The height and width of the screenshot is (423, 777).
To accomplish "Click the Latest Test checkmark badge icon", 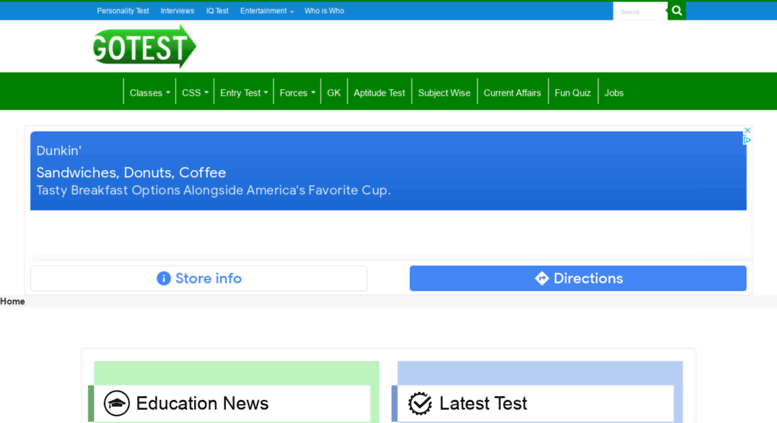I will (420, 403).
